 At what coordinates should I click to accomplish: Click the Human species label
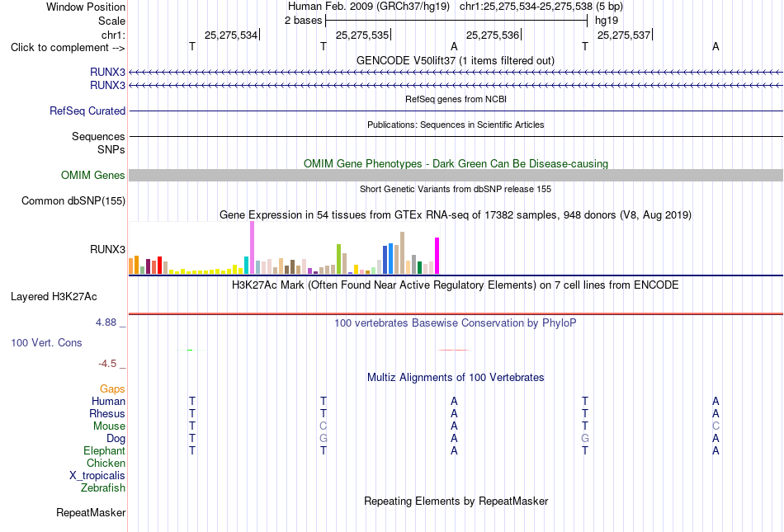point(108,401)
